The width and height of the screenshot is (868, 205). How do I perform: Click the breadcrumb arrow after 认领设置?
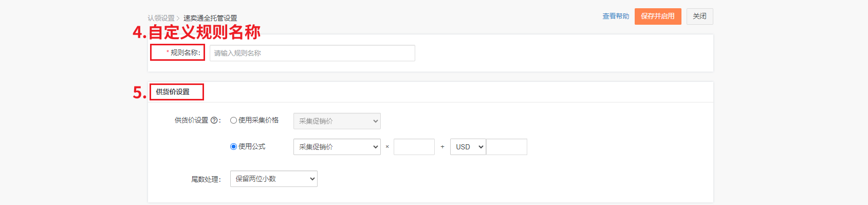(x=178, y=18)
